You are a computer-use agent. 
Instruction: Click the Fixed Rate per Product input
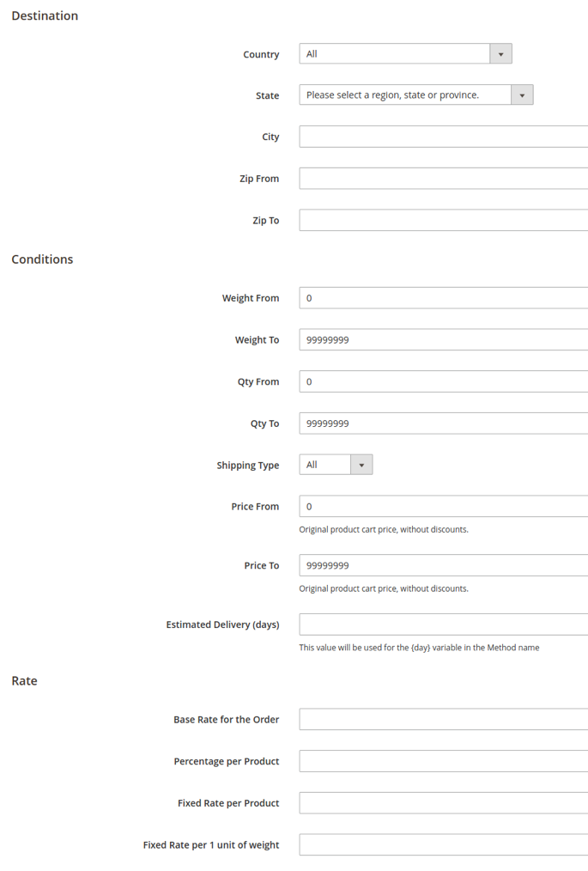click(443, 803)
